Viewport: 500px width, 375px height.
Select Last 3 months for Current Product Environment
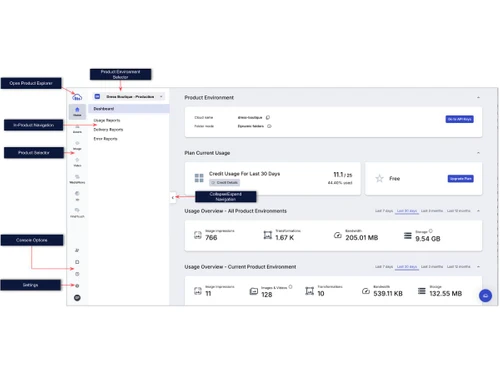432,267
